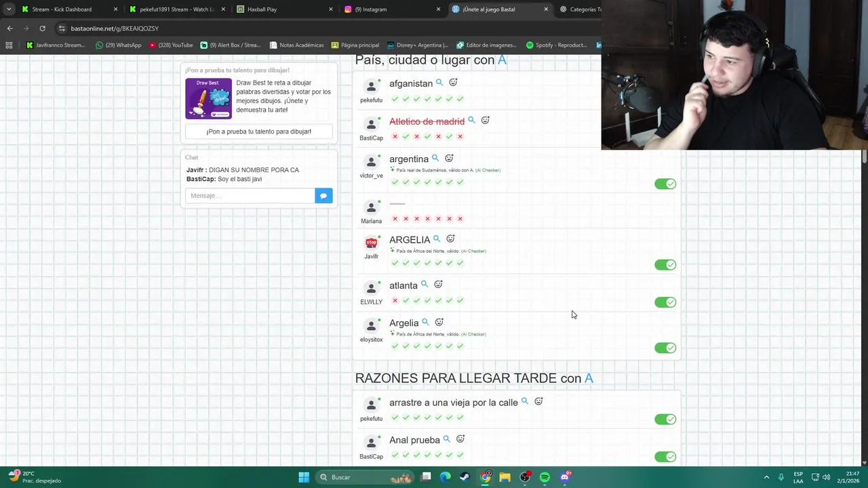Click "¡Pon a prueba tu talento para dibujar!" button
Image resolution: width=868 pixels, height=488 pixels.
(x=259, y=131)
